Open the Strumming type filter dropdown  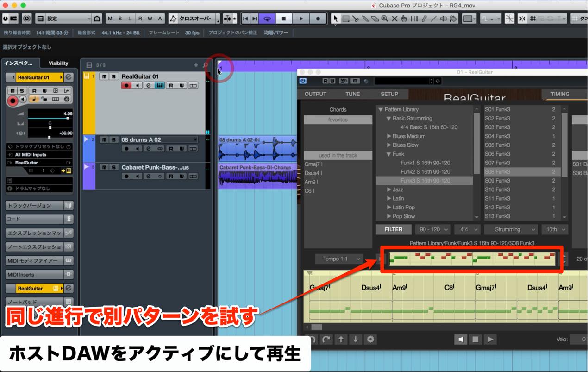coord(511,229)
